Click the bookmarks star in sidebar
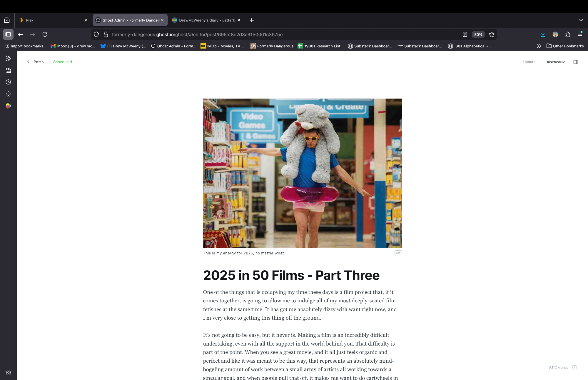The width and height of the screenshot is (588, 380). [9, 94]
